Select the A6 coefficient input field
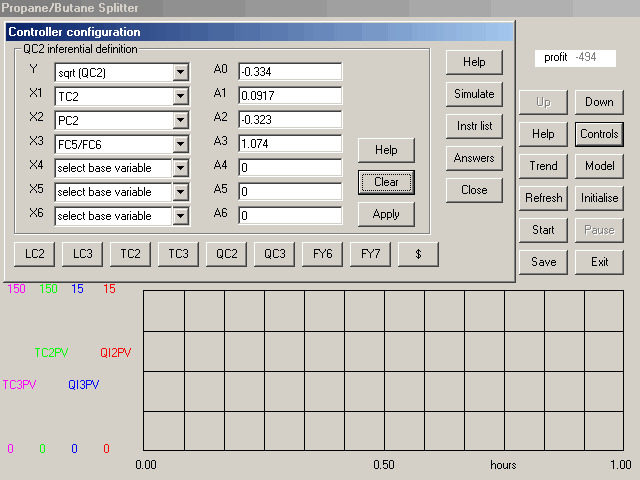The image size is (640, 480). (x=290, y=215)
